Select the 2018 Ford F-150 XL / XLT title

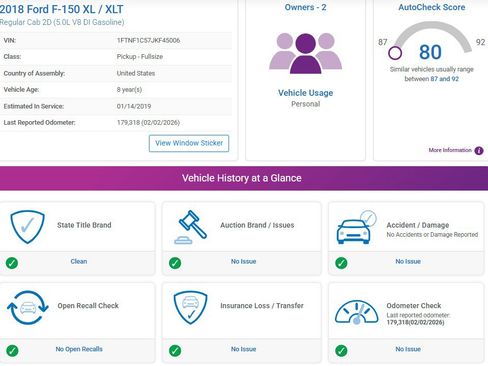[x=61, y=9]
